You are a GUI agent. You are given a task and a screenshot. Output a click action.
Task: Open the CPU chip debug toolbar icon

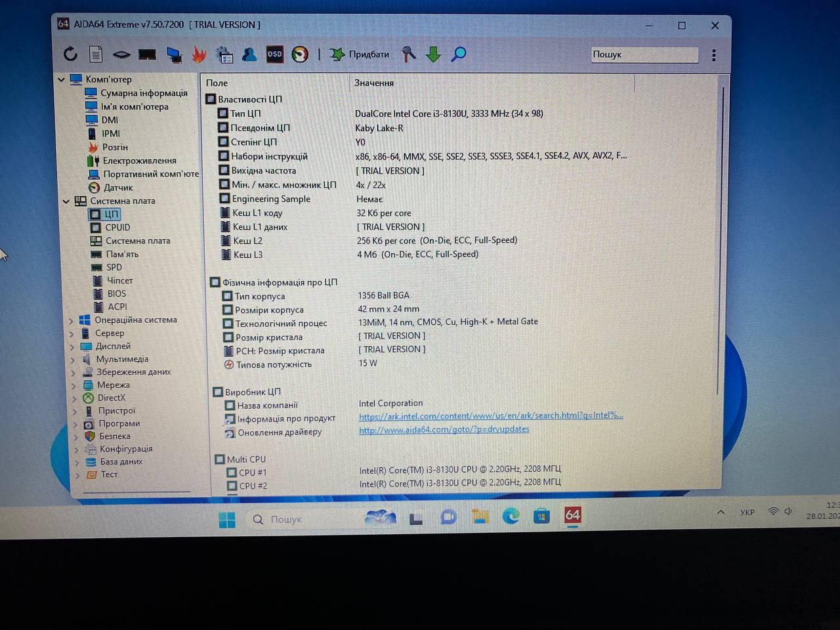pyautogui.click(x=121, y=55)
